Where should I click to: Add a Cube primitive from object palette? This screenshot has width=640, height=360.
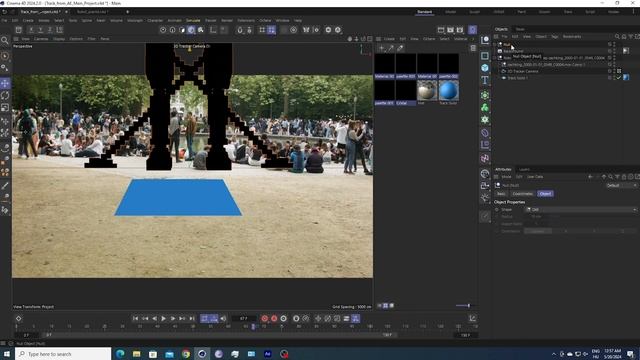485,68
